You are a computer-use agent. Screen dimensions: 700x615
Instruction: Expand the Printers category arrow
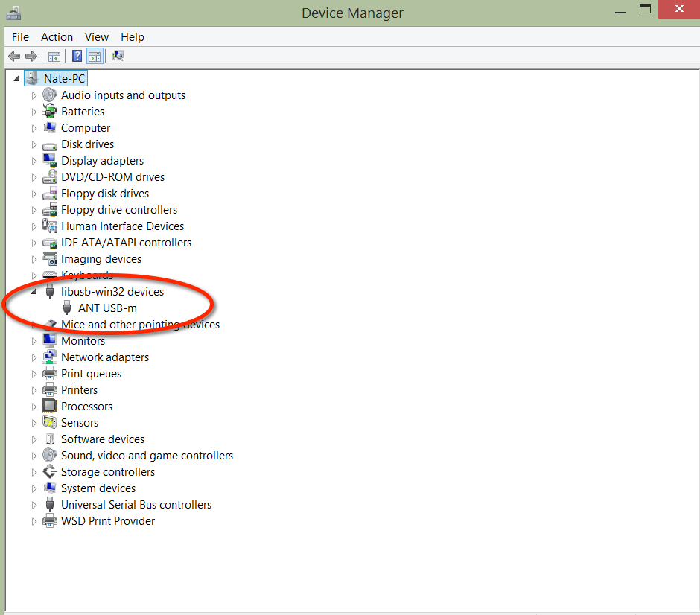(34, 390)
